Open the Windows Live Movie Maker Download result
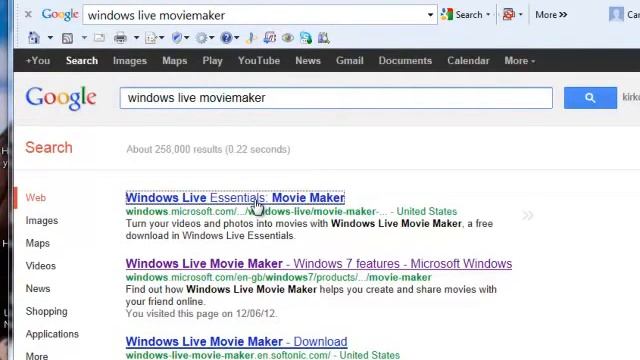This screenshot has width=640, height=360. (x=236, y=342)
